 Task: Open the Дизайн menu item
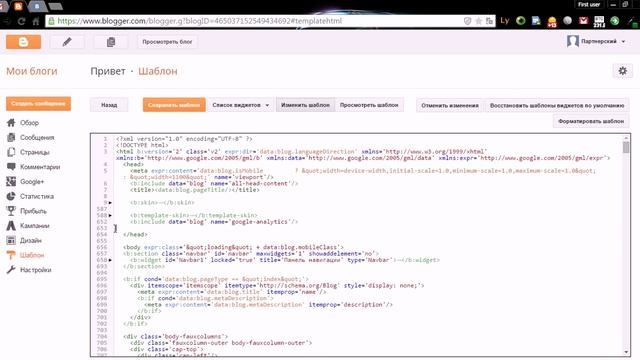click(31, 240)
